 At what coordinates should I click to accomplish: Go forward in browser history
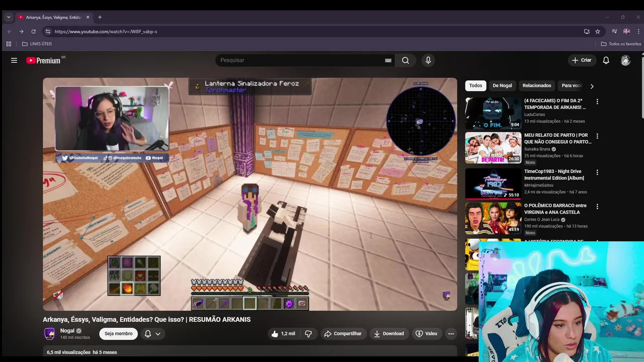pyautogui.click(x=21, y=31)
